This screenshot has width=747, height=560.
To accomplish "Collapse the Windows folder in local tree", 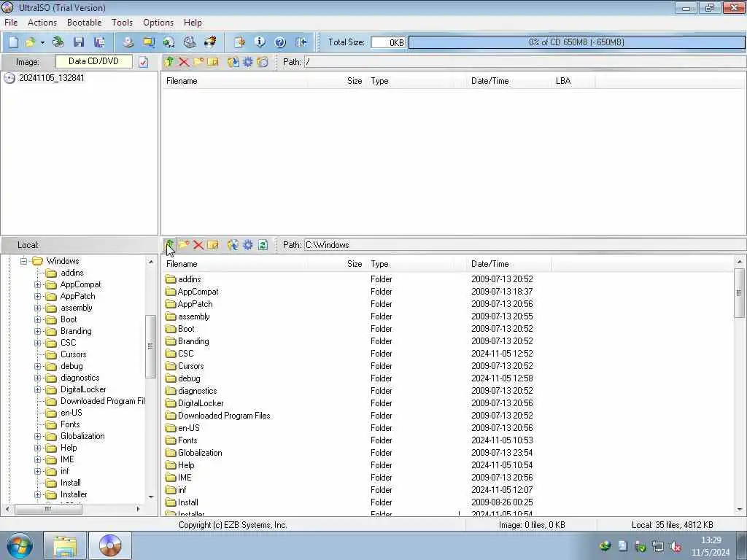I will click(23, 261).
